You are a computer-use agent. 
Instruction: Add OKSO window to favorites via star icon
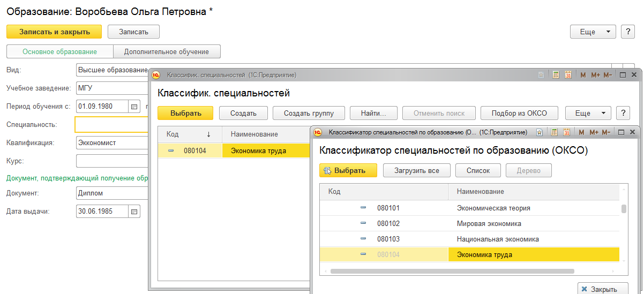(x=540, y=132)
